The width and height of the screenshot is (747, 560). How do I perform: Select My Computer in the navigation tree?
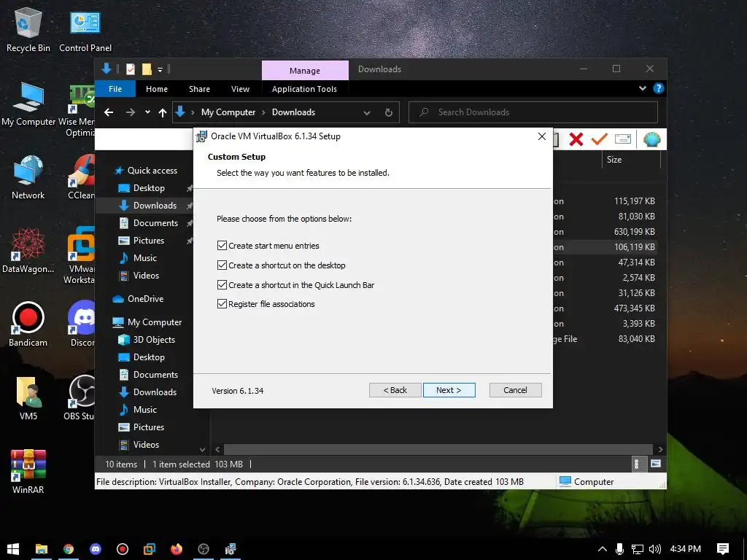point(155,322)
